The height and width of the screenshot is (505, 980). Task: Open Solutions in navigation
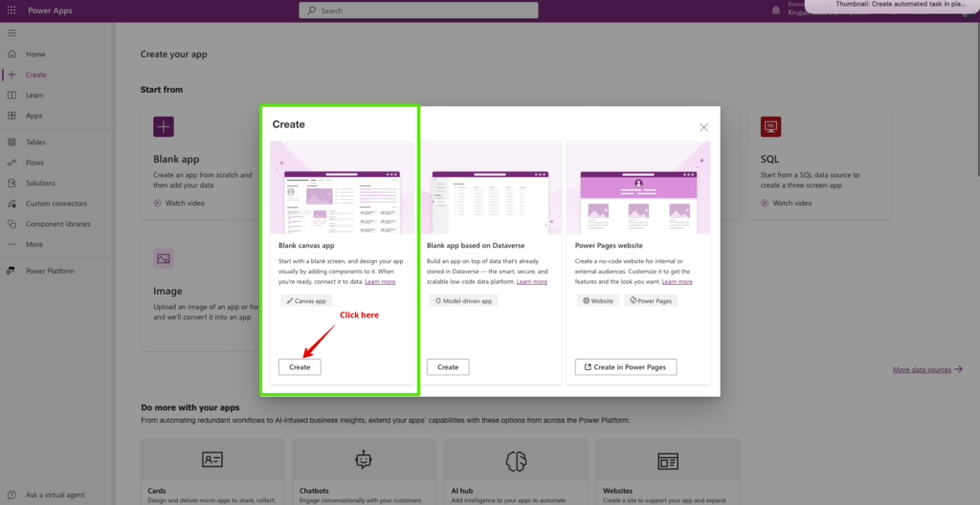pyautogui.click(x=40, y=183)
